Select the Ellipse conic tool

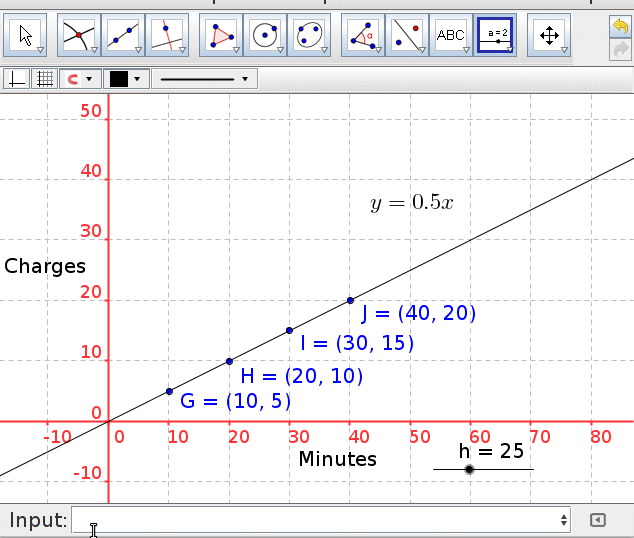point(308,35)
